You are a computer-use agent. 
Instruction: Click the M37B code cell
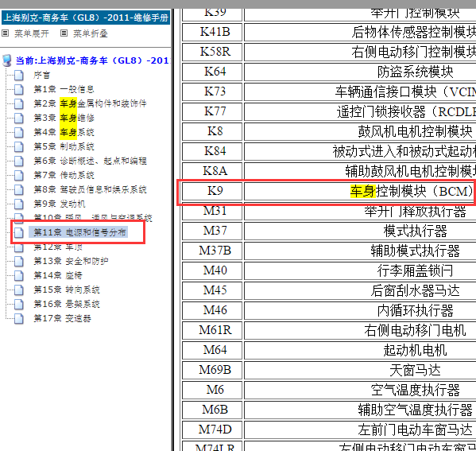(x=212, y=251)
